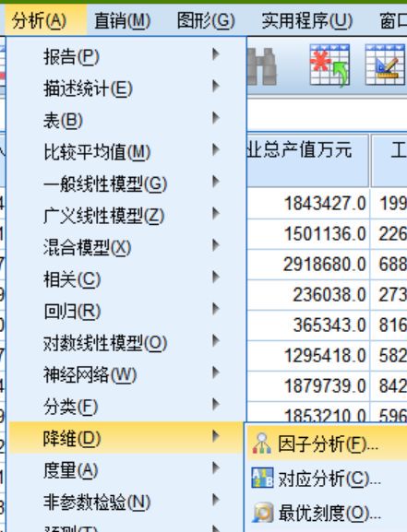Click the binoculars Find icon
The image size is (407, 532).
click(261, 66)
